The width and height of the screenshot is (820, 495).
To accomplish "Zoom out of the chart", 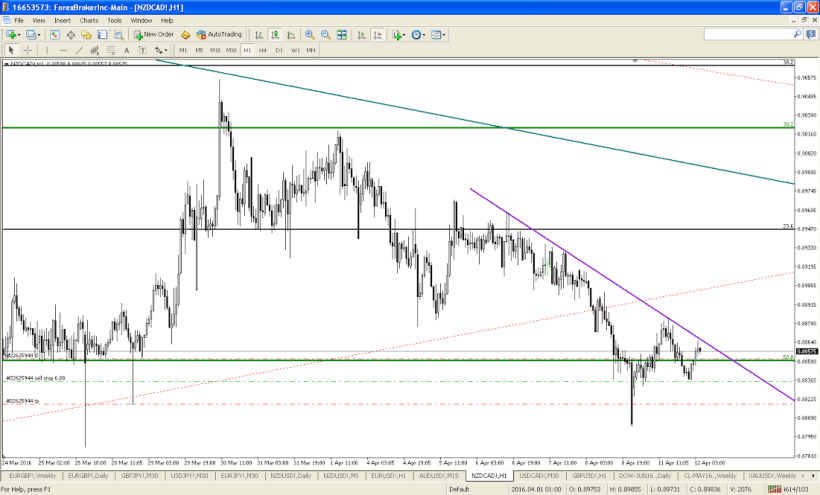I will [324, 34].
